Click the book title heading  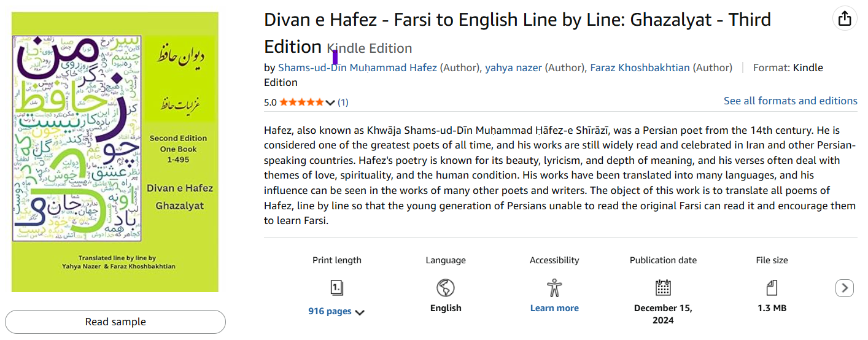click(517, 20)
